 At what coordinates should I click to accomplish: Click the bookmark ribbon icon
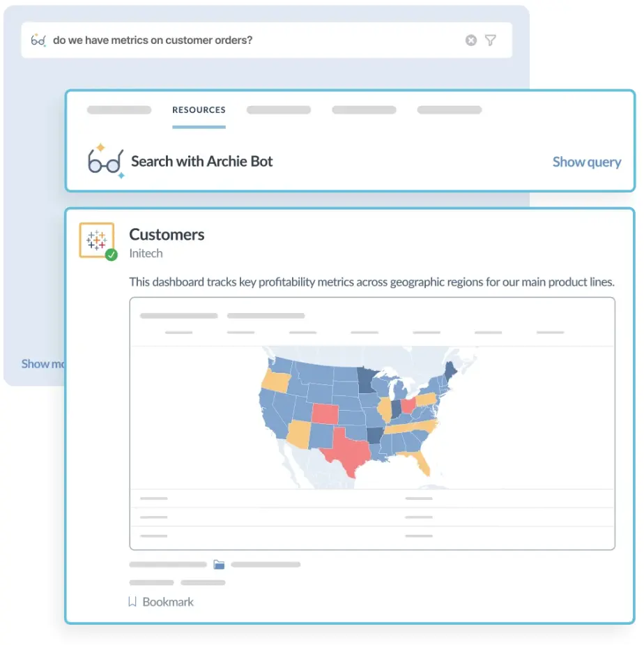click(x=132, y=601)
